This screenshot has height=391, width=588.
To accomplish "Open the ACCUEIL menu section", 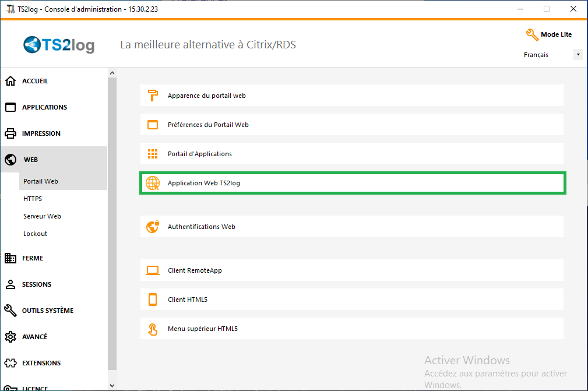I will [54, 81].
